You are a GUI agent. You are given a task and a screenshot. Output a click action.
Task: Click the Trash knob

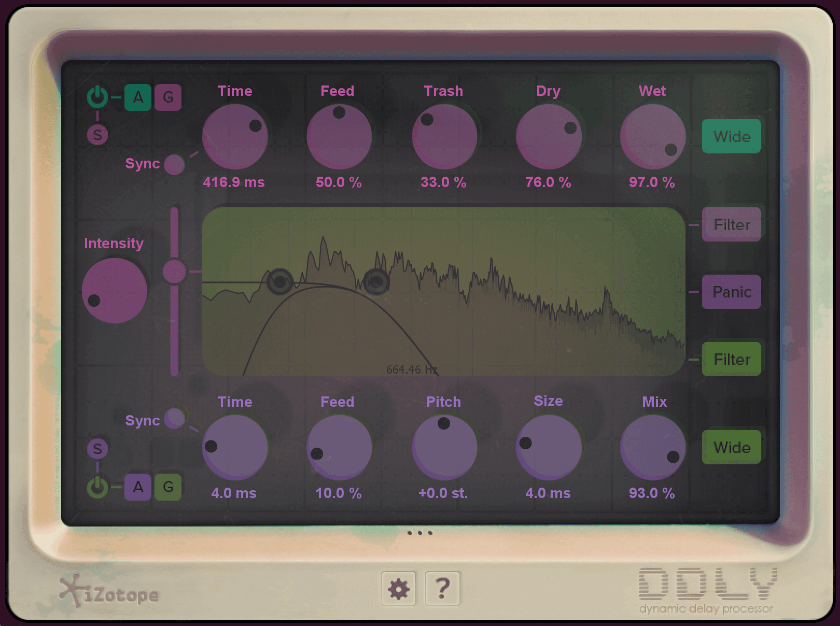444,136
